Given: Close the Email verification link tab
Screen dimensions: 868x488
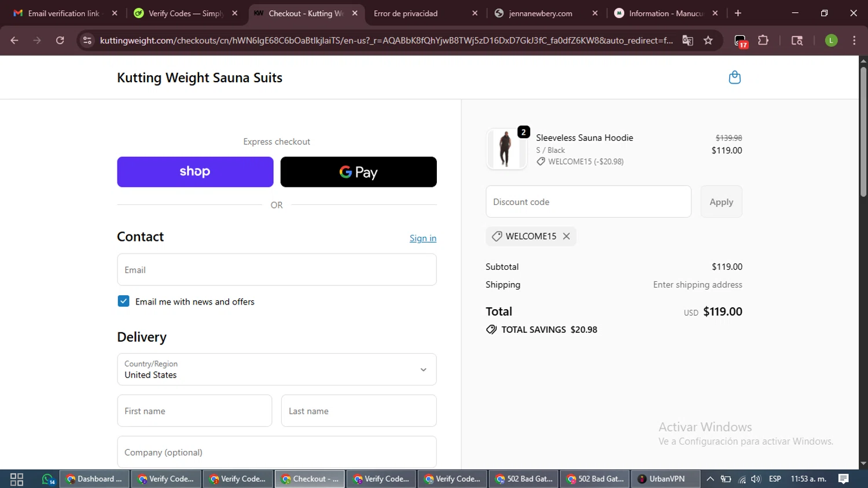Looking at the screenshot, I should tap(115, 13).
